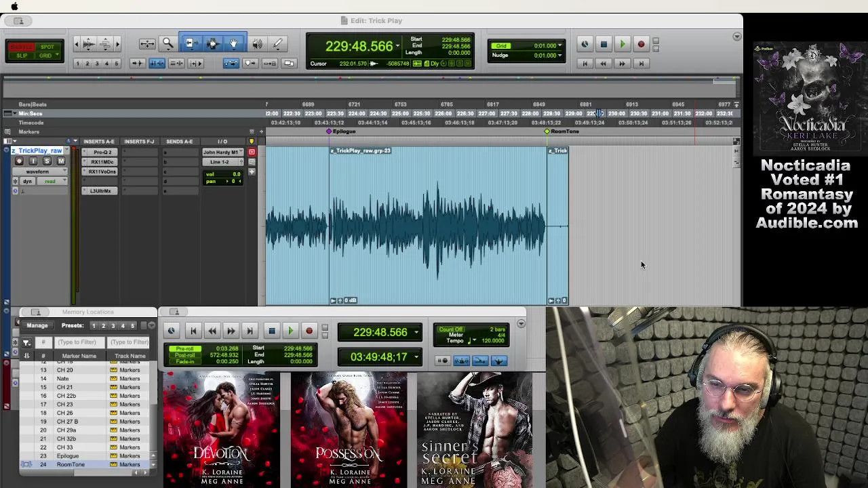Image resolution: width=868 pixels, height=488 pixels.
Task: Click the Epilogue marker on ruler
Action: coord(342,131)
